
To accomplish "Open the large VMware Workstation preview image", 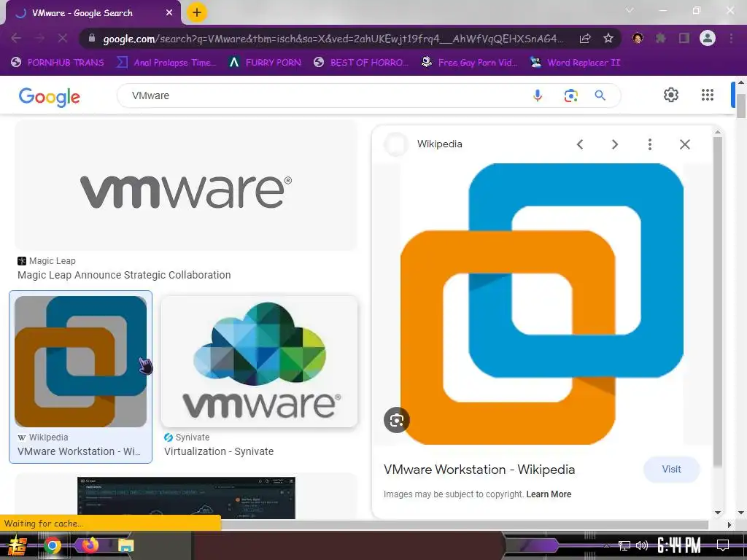I will (x=542, y=304).
